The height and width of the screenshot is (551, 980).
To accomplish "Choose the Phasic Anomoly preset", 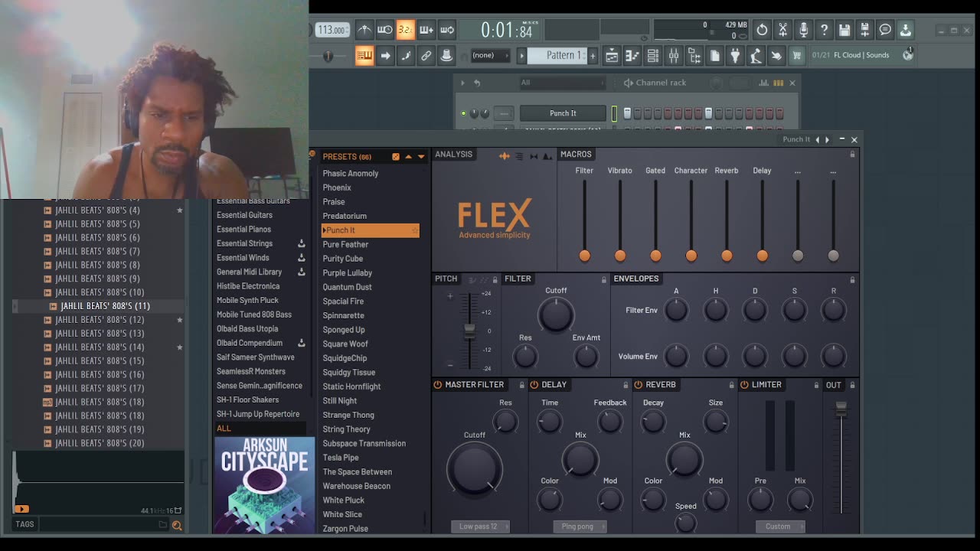I will (x=351, y=173).
